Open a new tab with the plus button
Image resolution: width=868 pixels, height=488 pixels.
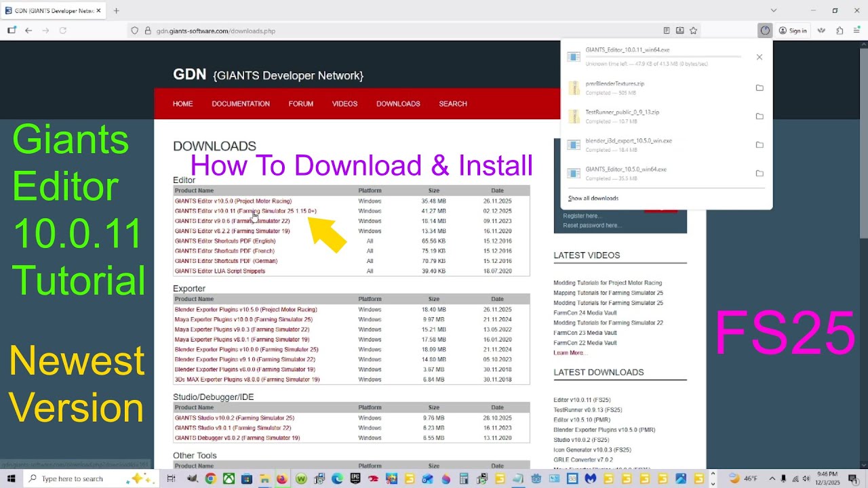(x=117, y=11)
